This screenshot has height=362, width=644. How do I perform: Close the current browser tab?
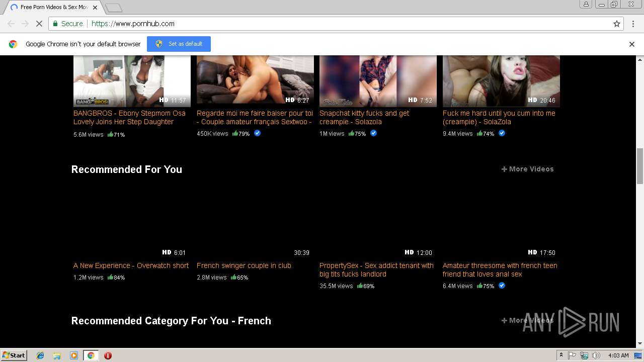pos(95,8)
